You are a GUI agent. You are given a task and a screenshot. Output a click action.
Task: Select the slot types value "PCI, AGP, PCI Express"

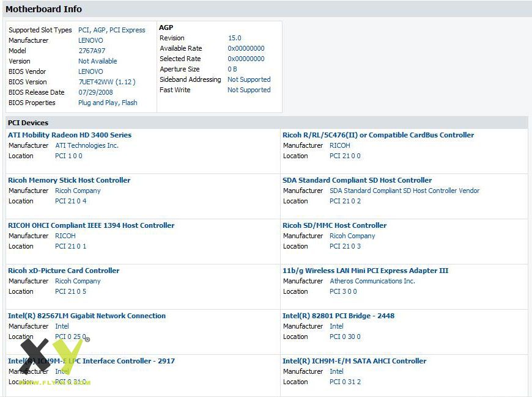[x=112, y=30]
